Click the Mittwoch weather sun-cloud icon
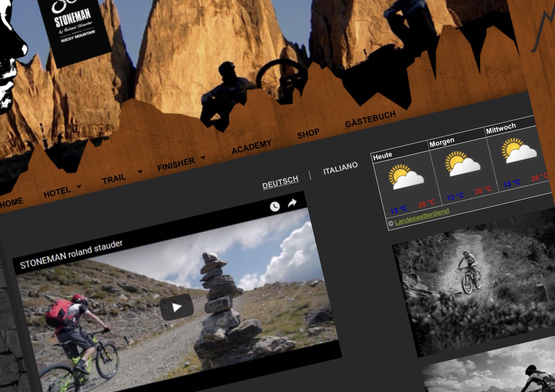The height and width of the screenshot is (392, 555). 519,151
